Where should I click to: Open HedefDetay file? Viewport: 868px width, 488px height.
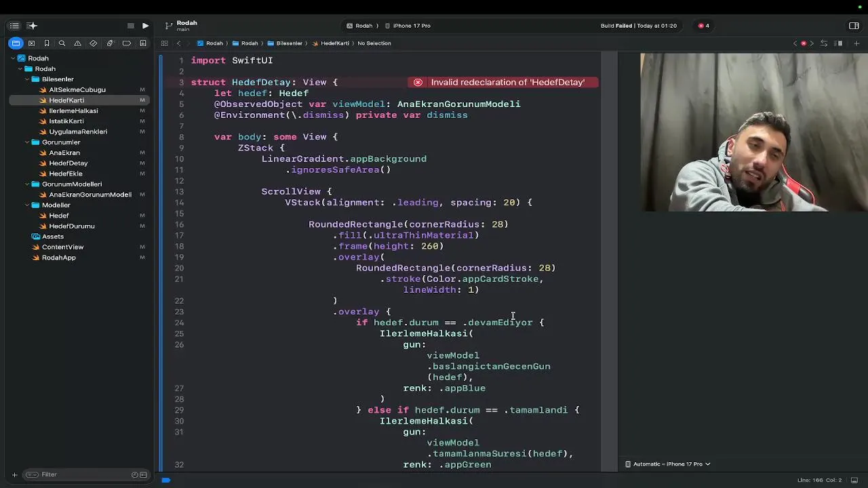point(68,163)
